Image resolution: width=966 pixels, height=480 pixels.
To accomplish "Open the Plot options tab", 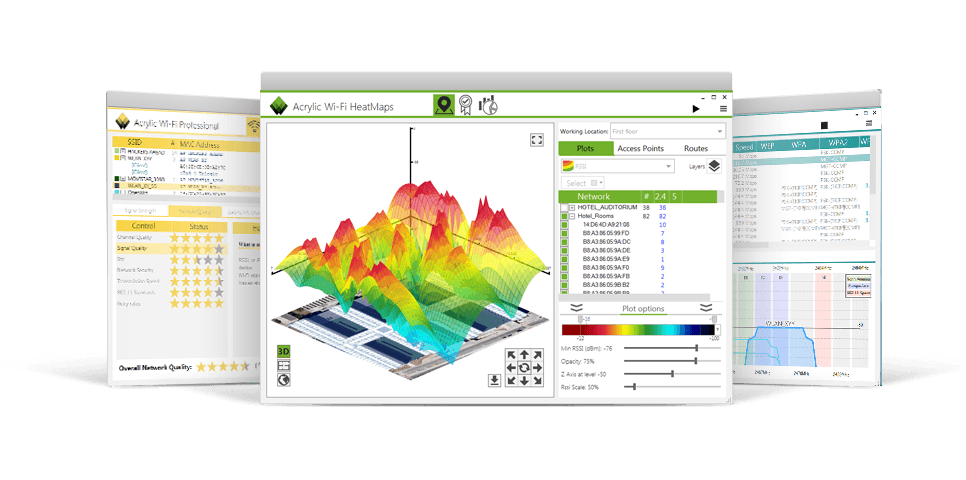I will tap(642, 309).
